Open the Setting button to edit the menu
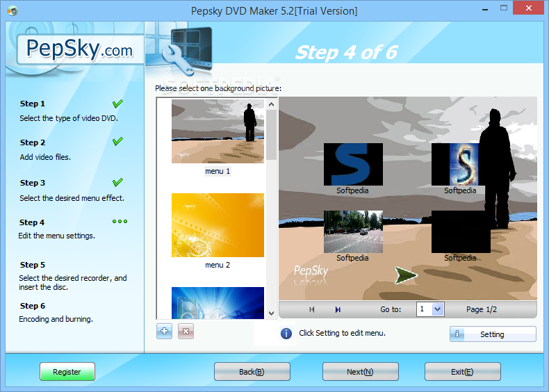The image size is (549, 392). click(x=493, y=334)
